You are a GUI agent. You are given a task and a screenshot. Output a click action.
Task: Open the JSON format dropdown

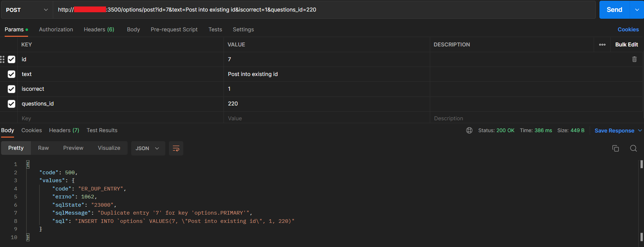(x=148, y=148)
